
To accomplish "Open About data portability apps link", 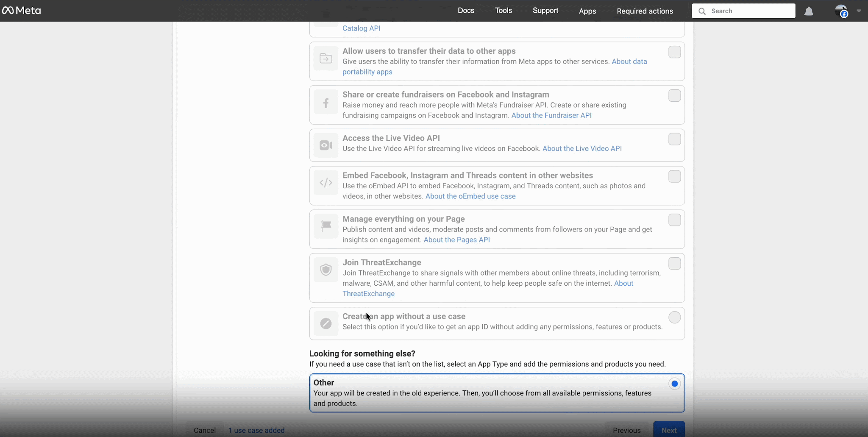I will coord(495,67).
